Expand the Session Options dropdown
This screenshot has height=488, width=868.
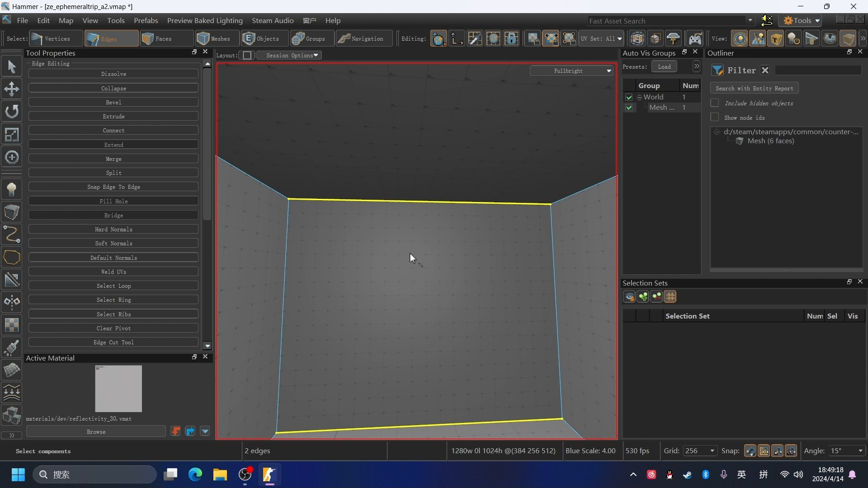292,55
